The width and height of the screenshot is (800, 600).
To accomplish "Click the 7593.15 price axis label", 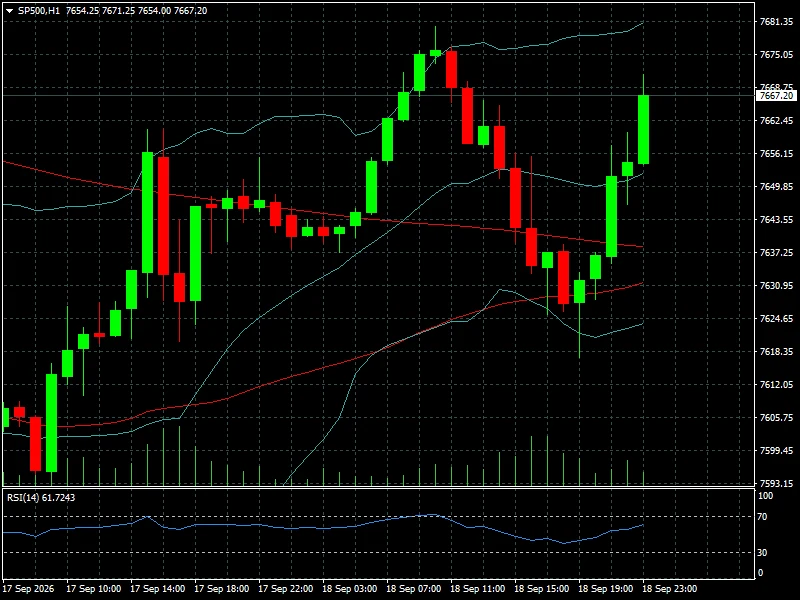I will (776, 483).
